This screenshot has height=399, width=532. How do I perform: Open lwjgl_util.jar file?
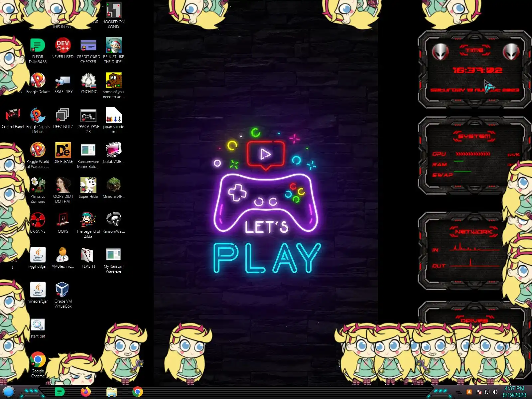coord(38,258)
